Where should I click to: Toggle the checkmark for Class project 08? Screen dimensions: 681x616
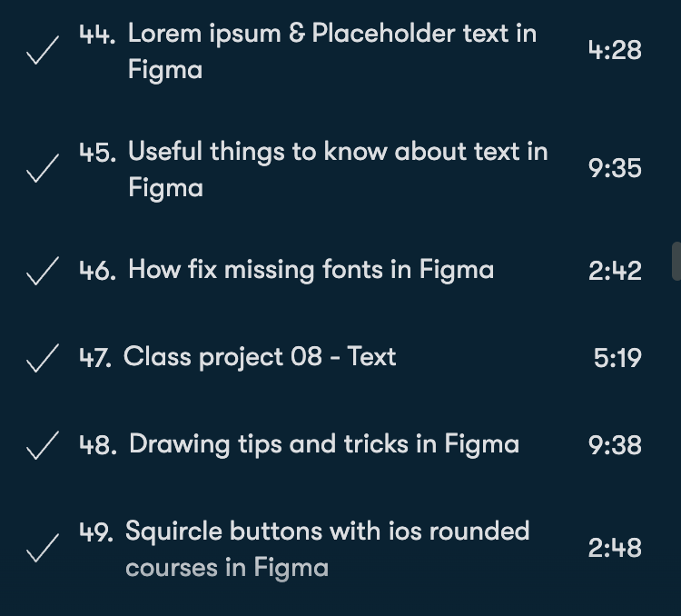(41, 359)
